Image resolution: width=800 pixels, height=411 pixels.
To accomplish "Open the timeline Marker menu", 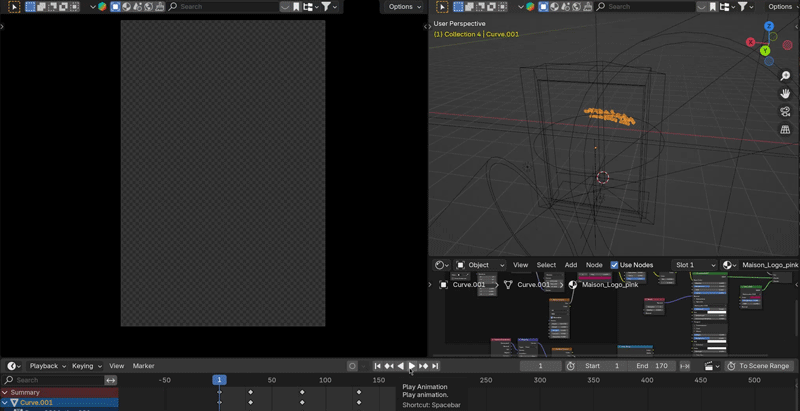I will click(143, 366).
